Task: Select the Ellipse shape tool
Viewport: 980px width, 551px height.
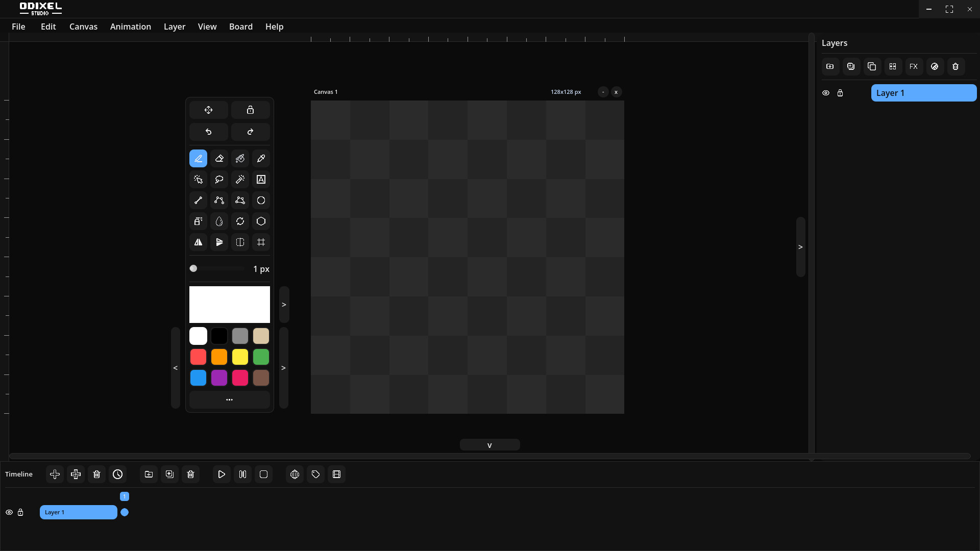Action: click(x=261, y=201)
